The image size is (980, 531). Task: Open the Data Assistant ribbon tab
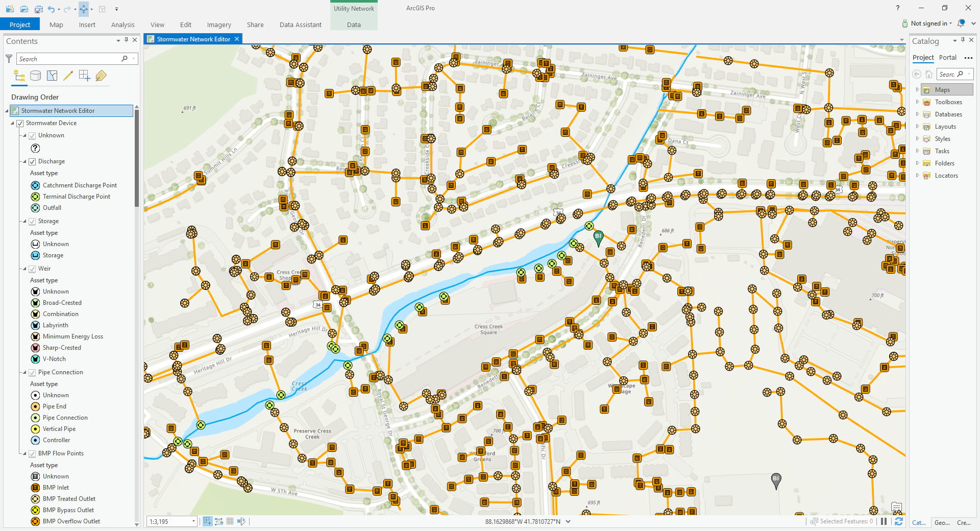tap(300, 25)
